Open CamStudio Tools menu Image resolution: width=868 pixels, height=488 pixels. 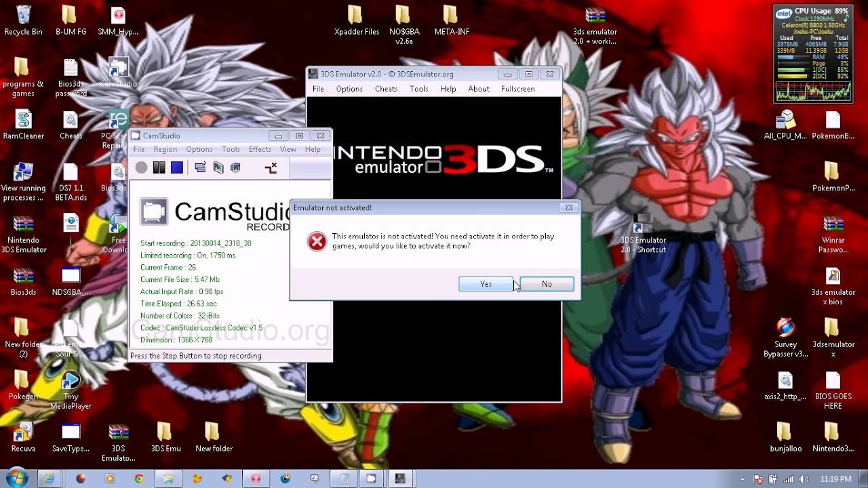(x=231, y=149)
